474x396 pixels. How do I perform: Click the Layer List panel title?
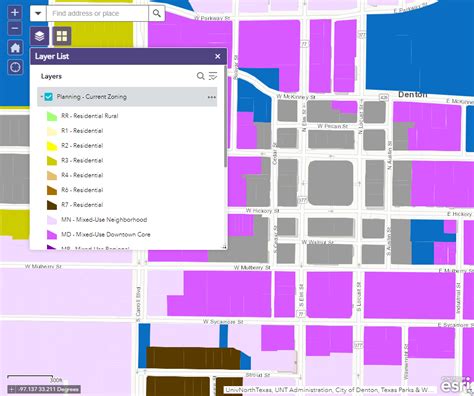pos(52,56)
